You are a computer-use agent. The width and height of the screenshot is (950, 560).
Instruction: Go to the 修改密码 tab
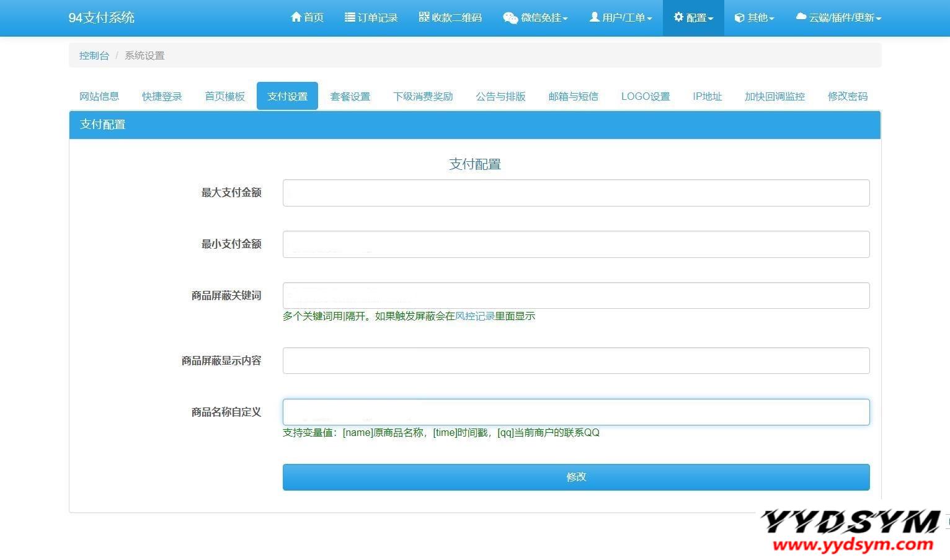coord(847,96)
